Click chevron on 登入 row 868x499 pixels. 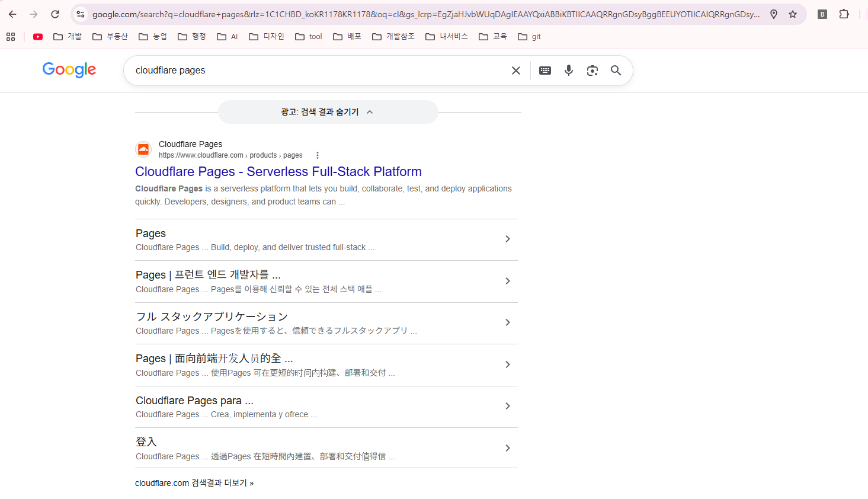[508, 448]
